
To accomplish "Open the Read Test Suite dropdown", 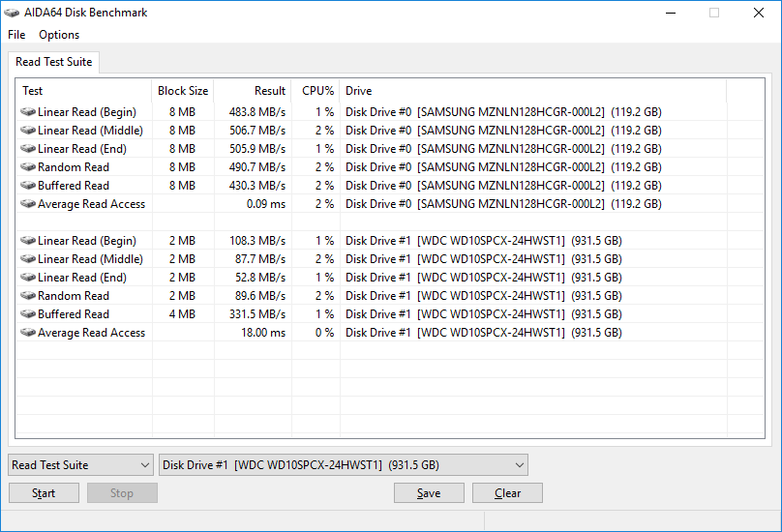I will pyautogui.click(x=80, y=465).
